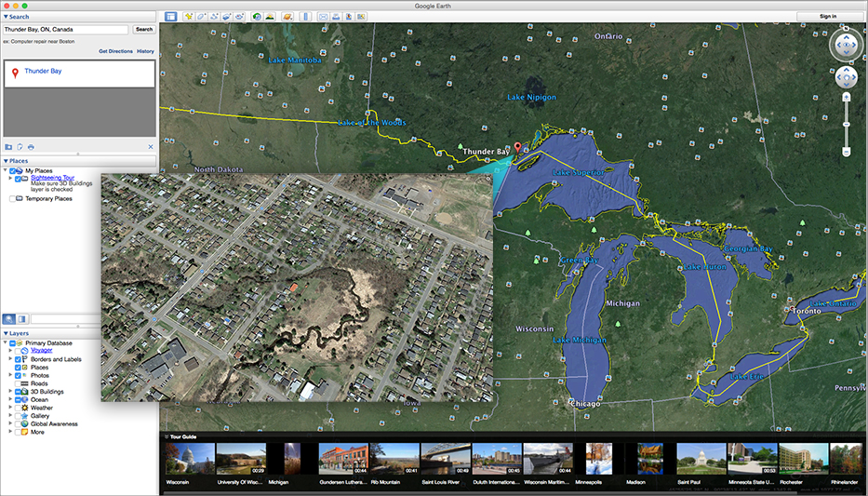The image size is (868, 496).
Task: Click the Get Directions link
Action: [x=115, y=51]
